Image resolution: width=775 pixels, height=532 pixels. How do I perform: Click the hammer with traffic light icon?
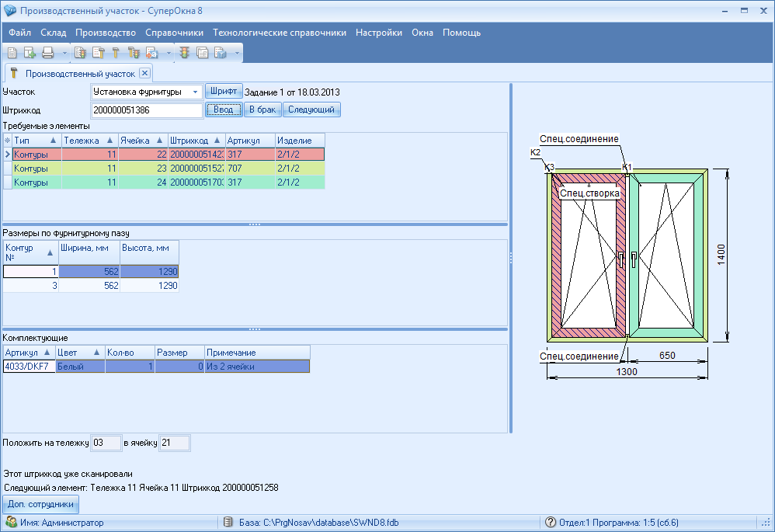point(134,52)
